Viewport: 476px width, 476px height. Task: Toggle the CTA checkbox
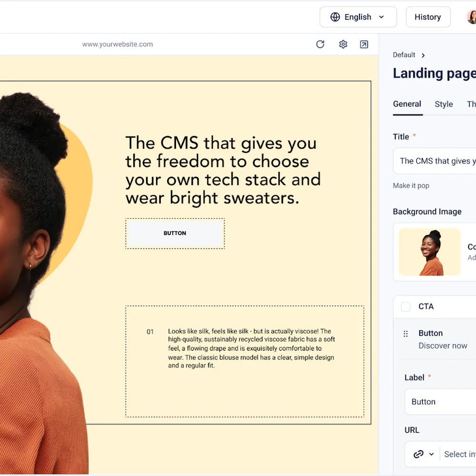[406, 307]
